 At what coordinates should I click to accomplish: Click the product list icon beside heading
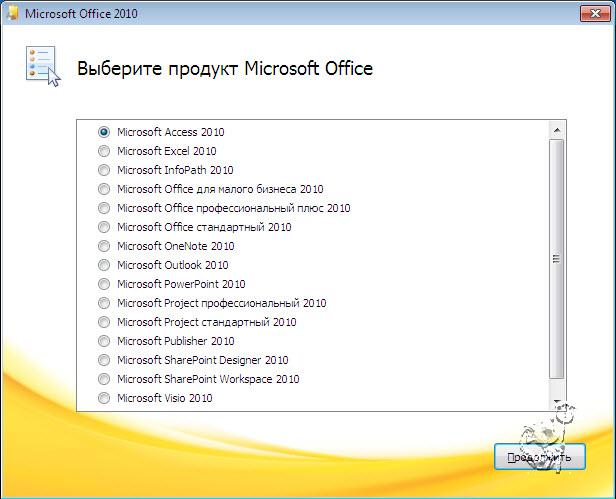(43, 66)
